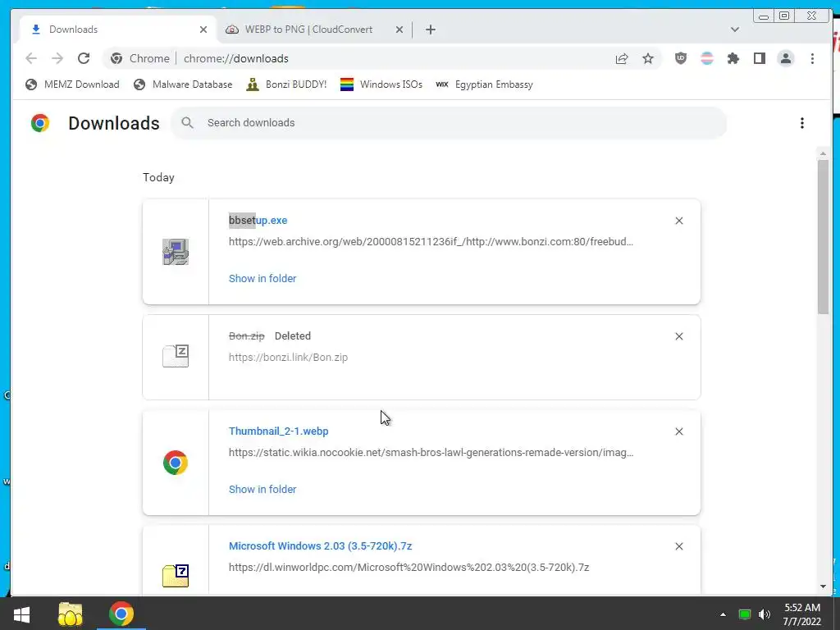Go back using the back arrow

tap(32, 58)
